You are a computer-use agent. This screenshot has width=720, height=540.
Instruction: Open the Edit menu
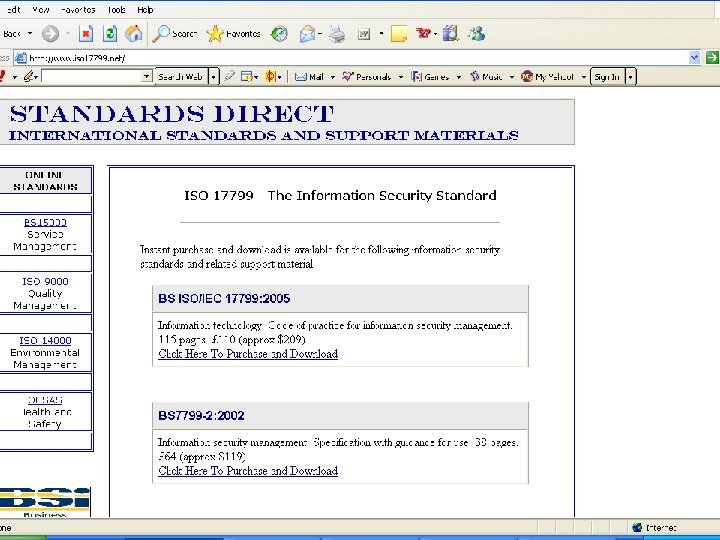[x=13, y=10]
